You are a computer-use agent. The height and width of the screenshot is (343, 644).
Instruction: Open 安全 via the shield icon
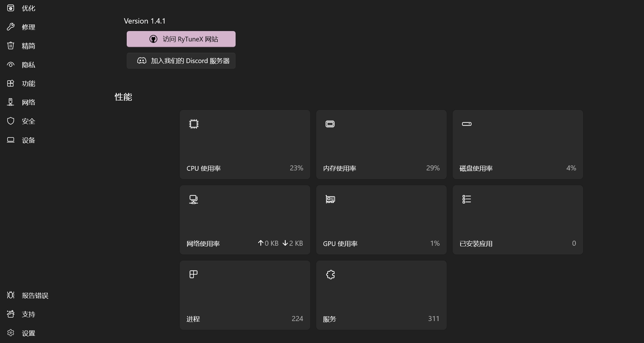(x=11, y=121)
